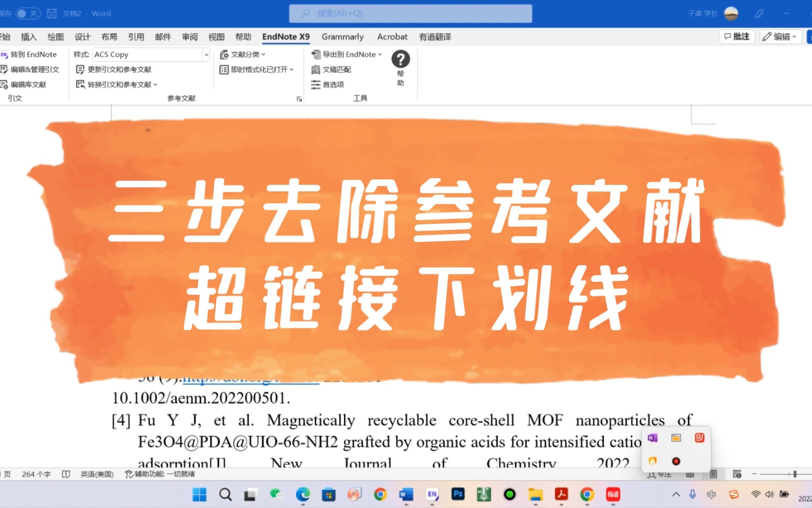Screen dimensions: 812x508
Task: Open the 有道翻译 tab
Action: coord(435,37)
